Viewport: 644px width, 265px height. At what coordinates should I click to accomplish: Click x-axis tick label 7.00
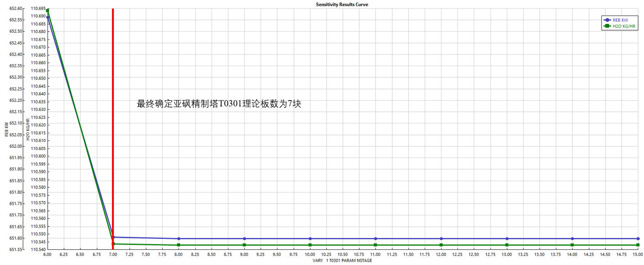tap(113, 254)
